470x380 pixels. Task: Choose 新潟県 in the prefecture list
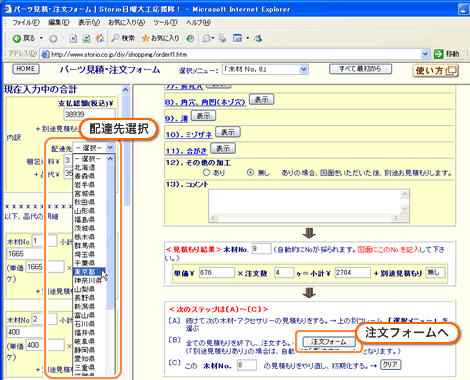pos(89,306)
